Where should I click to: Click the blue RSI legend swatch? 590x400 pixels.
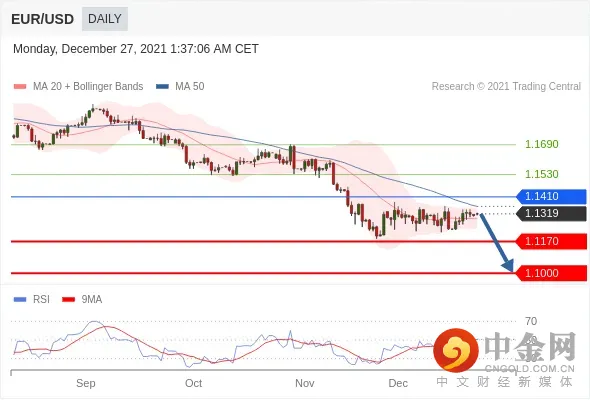[20, 300]
